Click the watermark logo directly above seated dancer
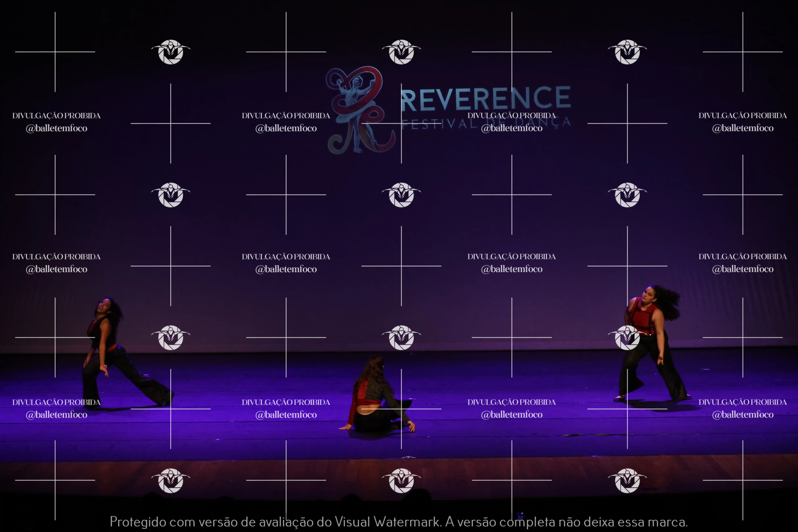 401,338
